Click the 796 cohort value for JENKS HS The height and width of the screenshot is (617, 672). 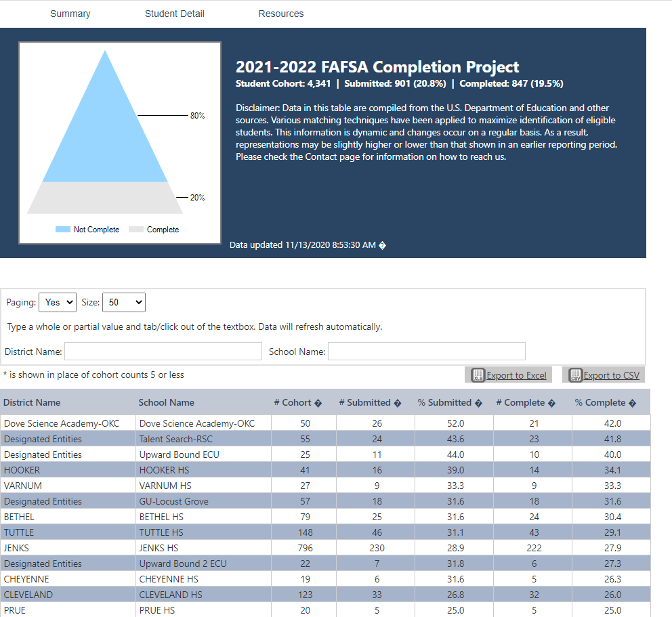click(305, 548)
